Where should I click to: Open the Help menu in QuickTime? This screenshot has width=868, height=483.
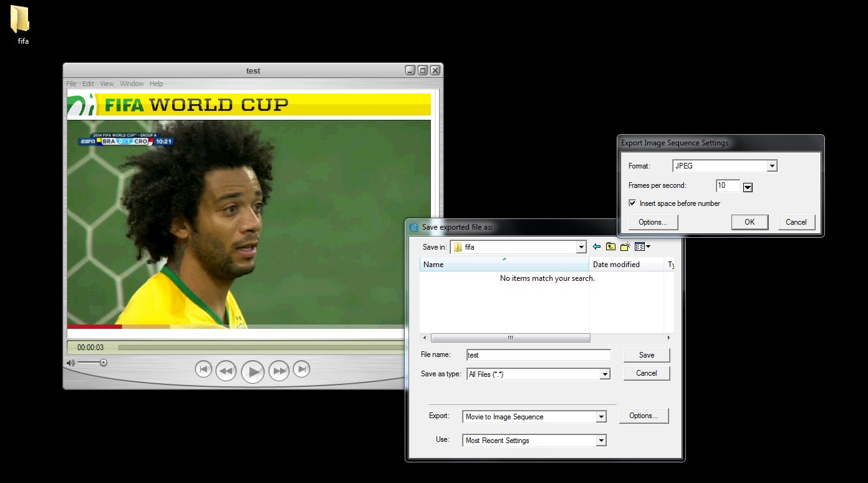[156, 84]
